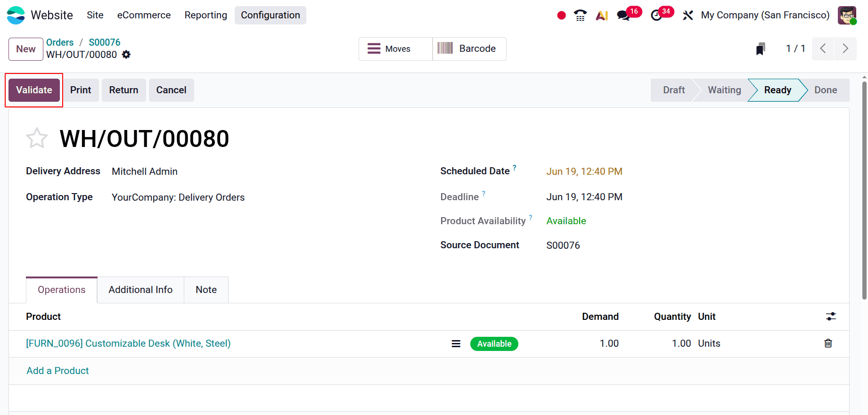This screenshot has width=868, height=415.
Task: Click the Product column header
Action: click(x=43, y=317)
